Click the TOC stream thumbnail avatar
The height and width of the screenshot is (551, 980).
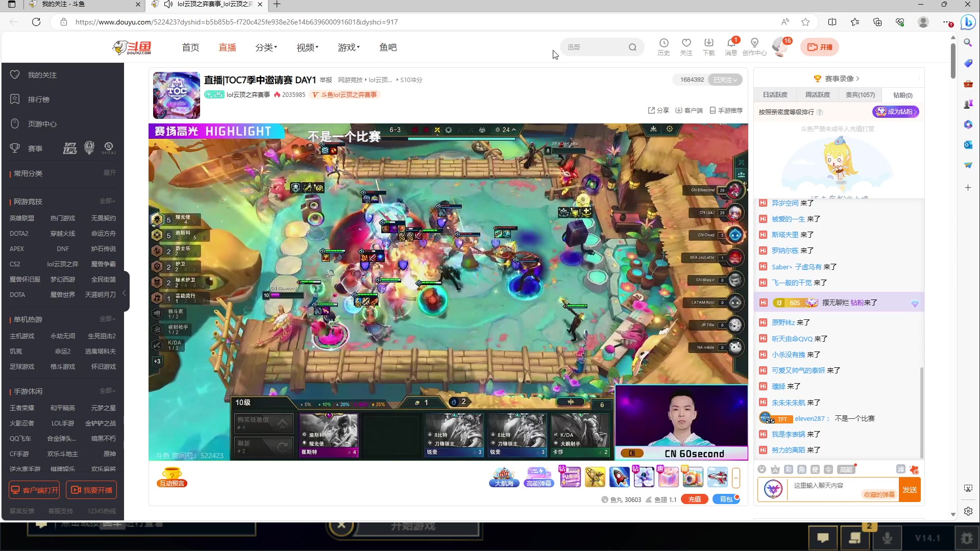(177, 95)
